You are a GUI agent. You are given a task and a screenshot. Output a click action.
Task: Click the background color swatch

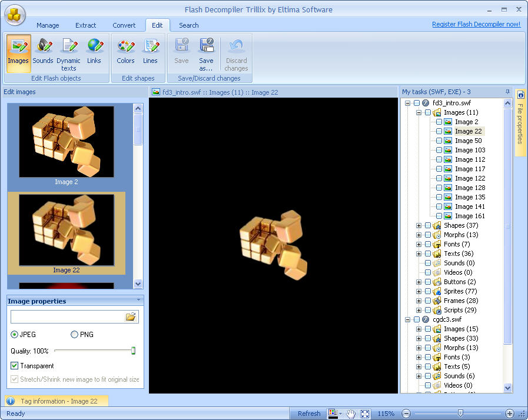(x=333, y=414)
